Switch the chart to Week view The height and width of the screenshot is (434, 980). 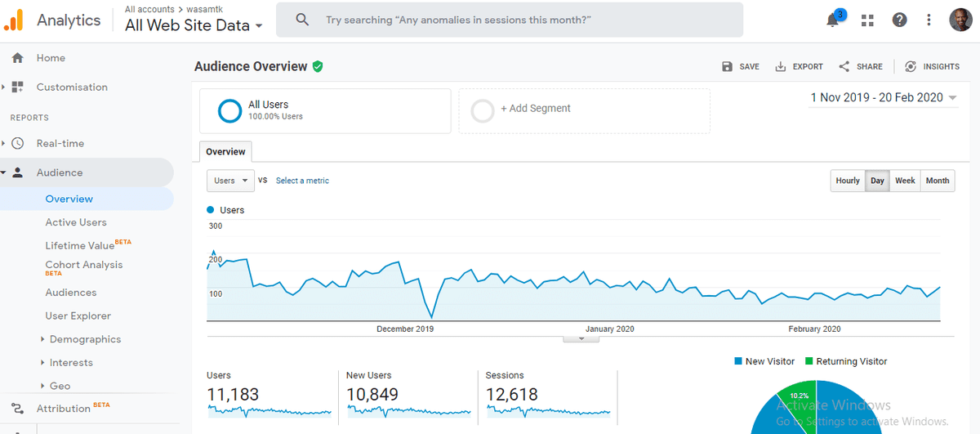point(905,181)
